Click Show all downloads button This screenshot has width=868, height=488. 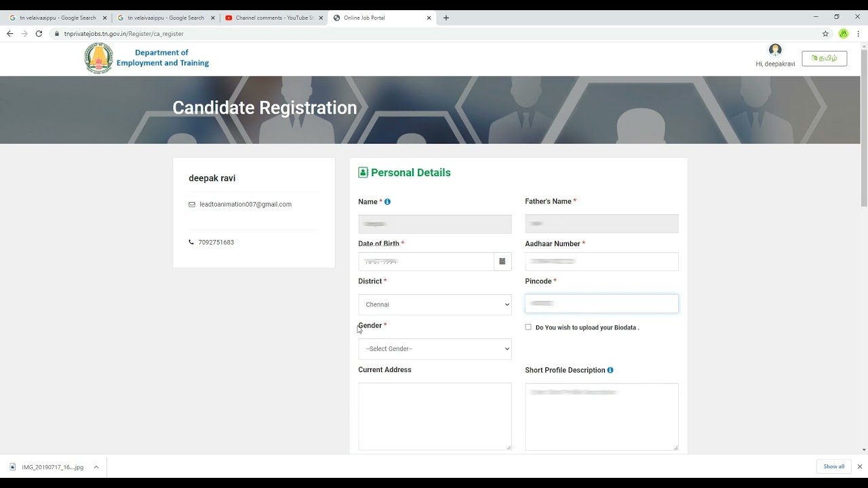pos(833,466)
